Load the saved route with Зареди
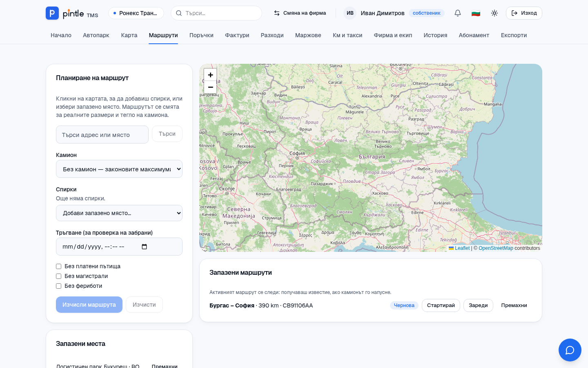 [x=478, y=305]
